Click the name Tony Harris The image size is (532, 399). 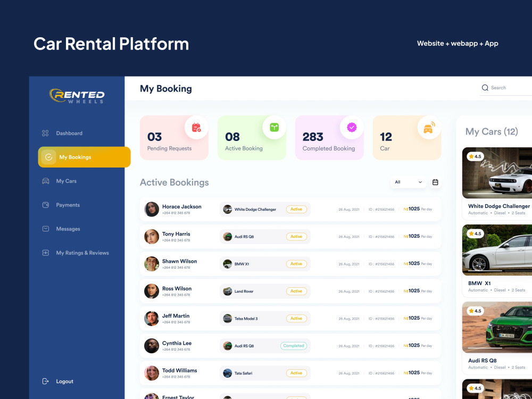[176, 234]
